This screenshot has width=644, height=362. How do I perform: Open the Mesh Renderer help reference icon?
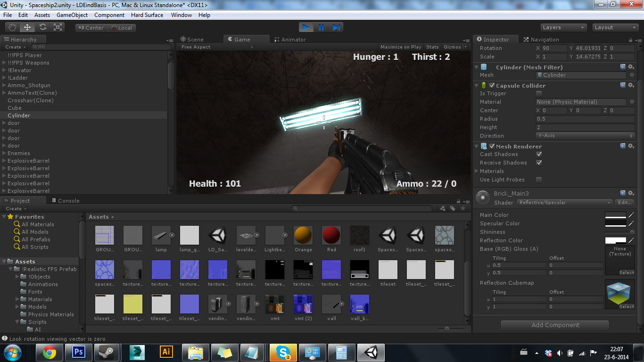point(623,146)
